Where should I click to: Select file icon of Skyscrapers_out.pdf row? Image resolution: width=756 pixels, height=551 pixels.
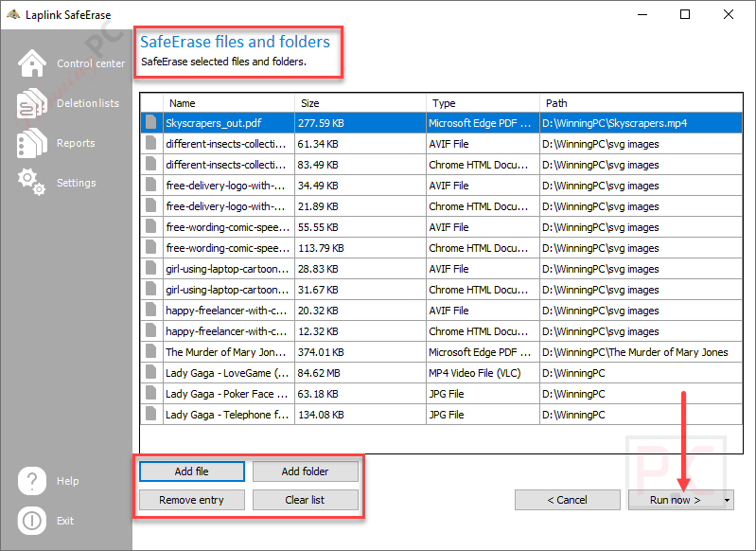click(x=151, y=122)
